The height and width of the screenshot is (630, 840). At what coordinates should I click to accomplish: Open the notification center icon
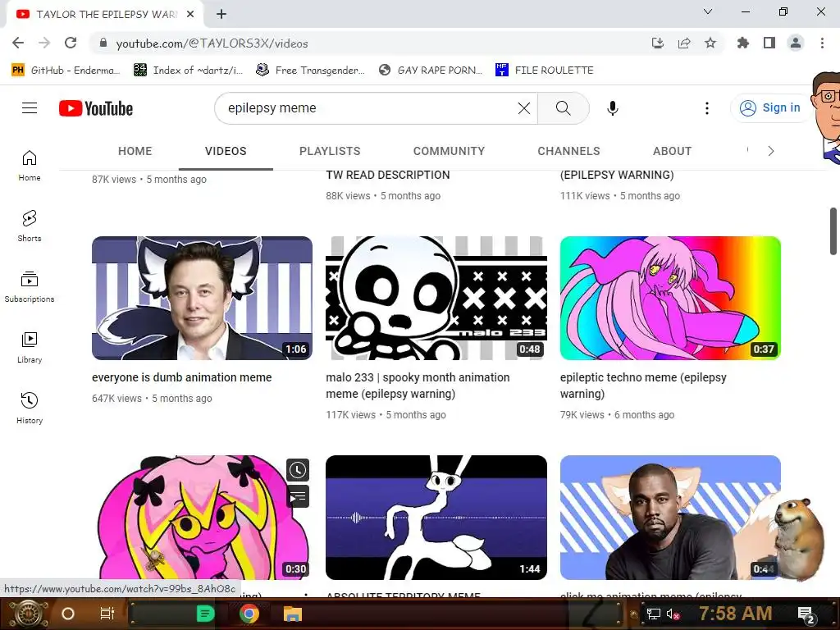tap(806, 614)
